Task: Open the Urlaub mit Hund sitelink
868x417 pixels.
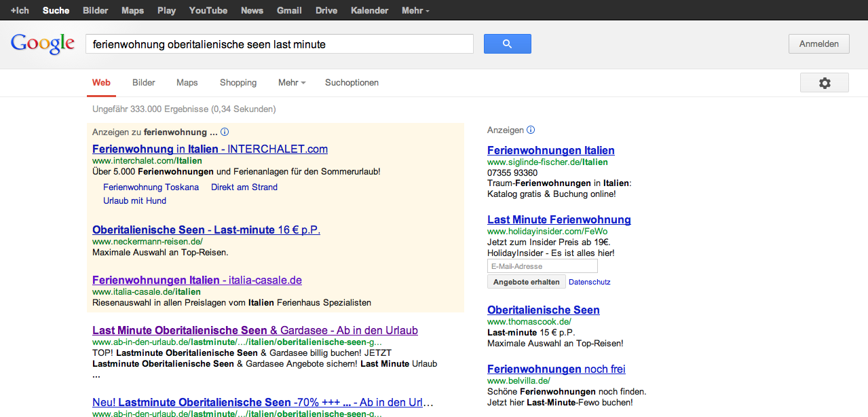Action: coord(134,200)
